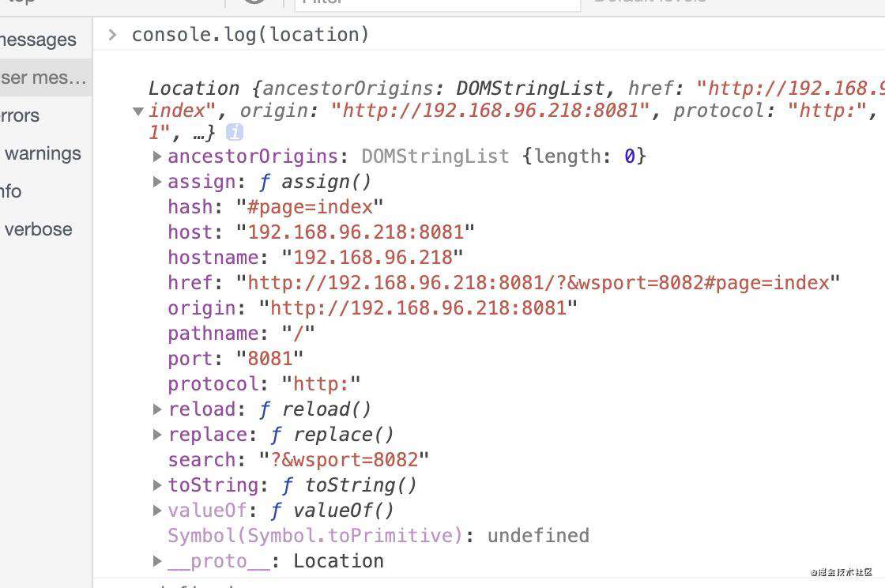The width and height of the screenshot is (885, 588).
Task: Collapse the Location object disclosure triangle
Action: (138, 111)
